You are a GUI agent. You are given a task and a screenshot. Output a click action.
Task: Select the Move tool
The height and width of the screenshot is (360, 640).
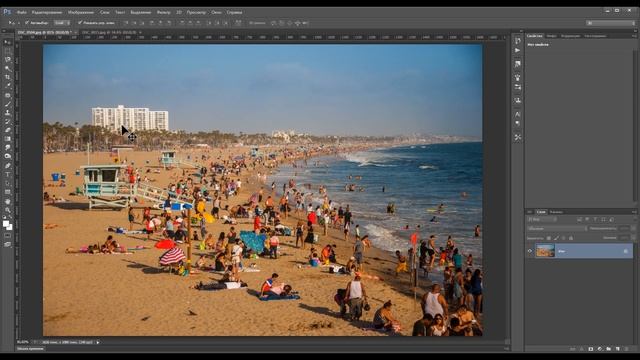7,42
